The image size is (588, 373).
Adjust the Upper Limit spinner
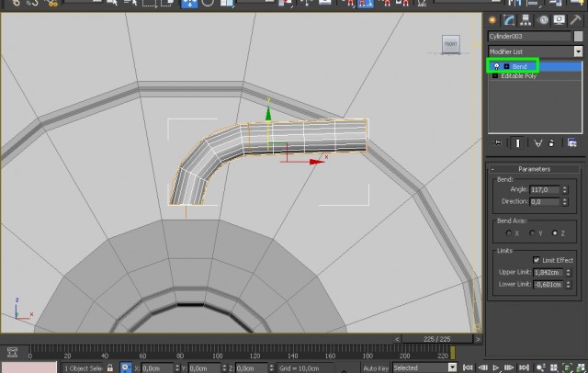[x=569, y=272]
